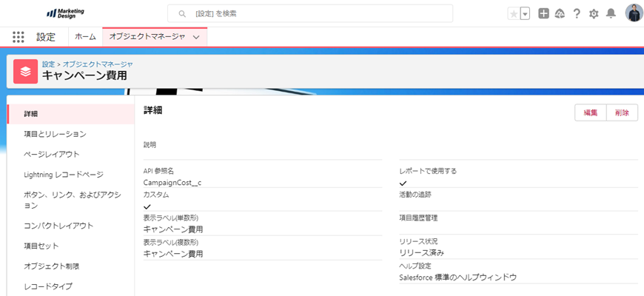The width and height of the screenshot is (644, 296).
Task: Expand the オブジェクトマネージャ tab chevron
Action: click(196, 37)
